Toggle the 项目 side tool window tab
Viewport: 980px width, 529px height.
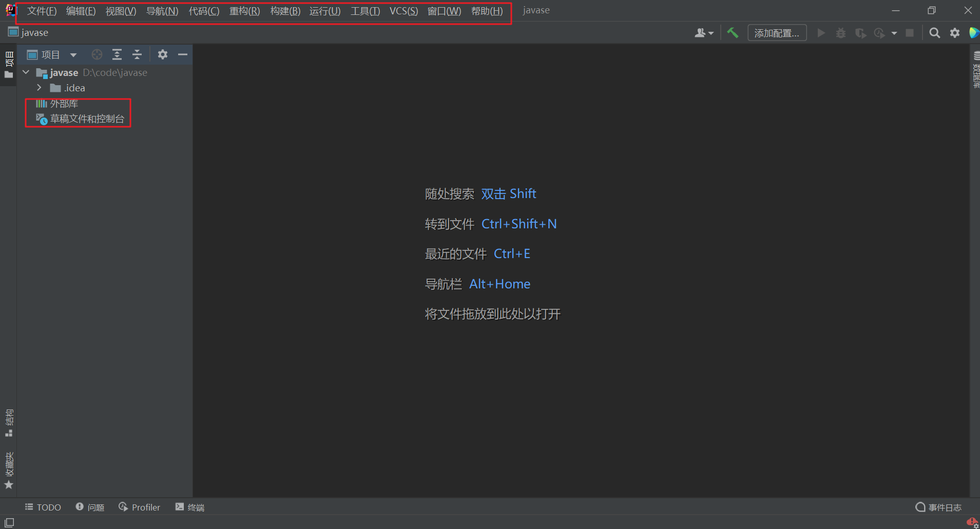tap(9, 65)
